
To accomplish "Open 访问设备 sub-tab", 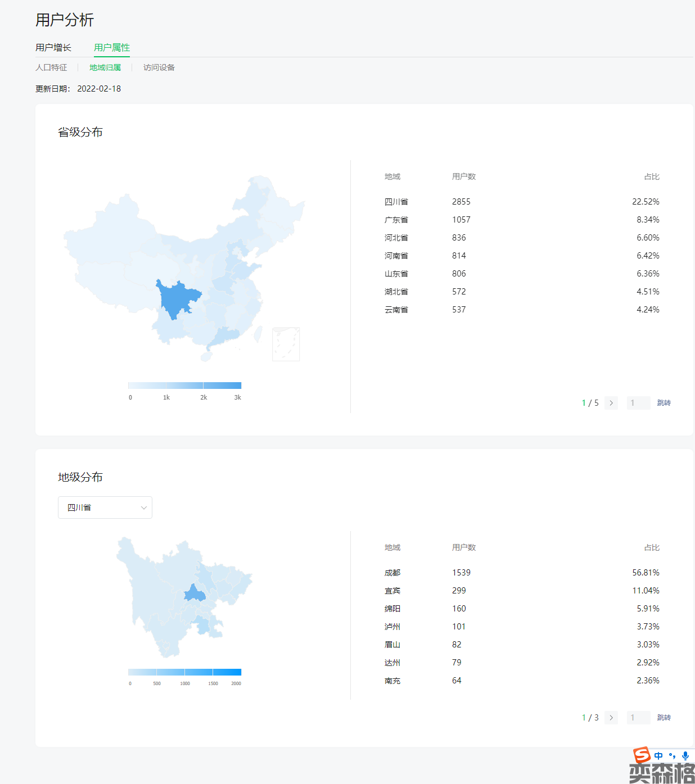I will point(159,67).
